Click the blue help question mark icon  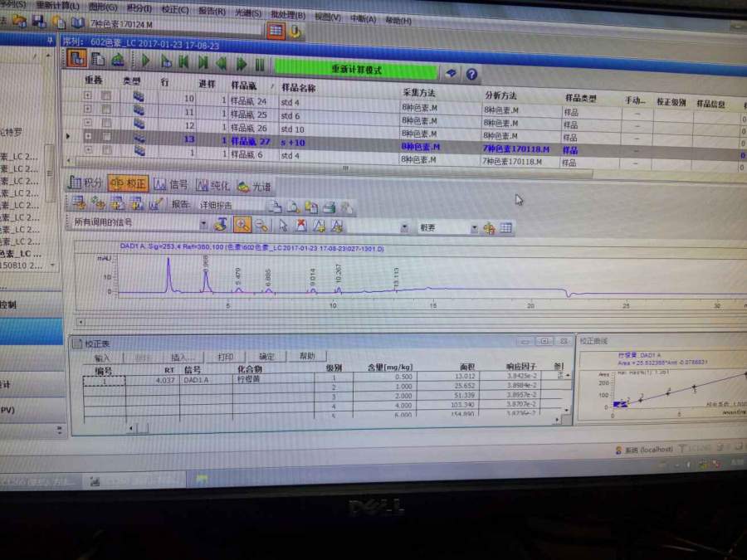pos(471,75)
